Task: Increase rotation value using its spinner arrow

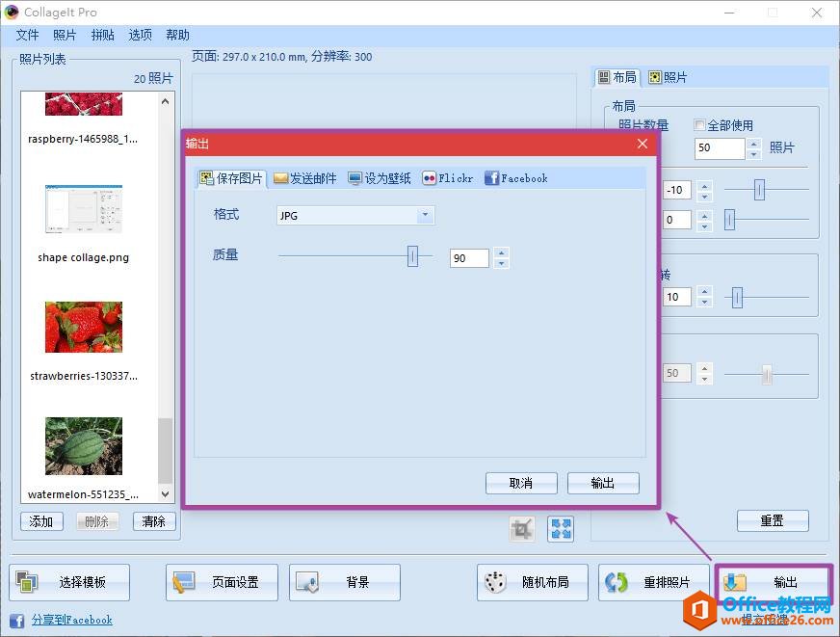Action: click(x=704, y=292)
